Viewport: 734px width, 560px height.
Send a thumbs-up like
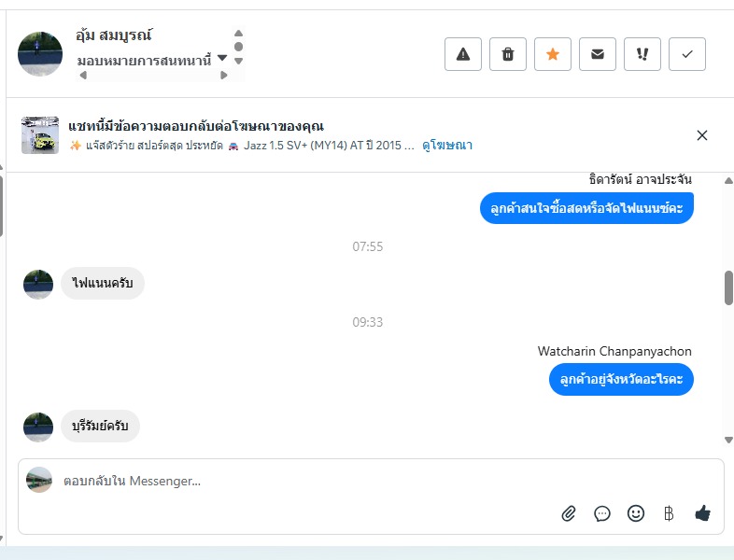703,513
